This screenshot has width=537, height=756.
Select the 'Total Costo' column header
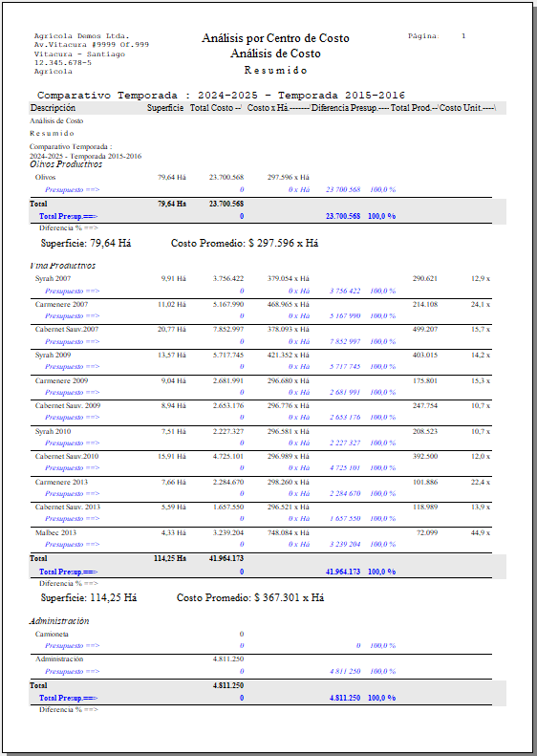211,108
